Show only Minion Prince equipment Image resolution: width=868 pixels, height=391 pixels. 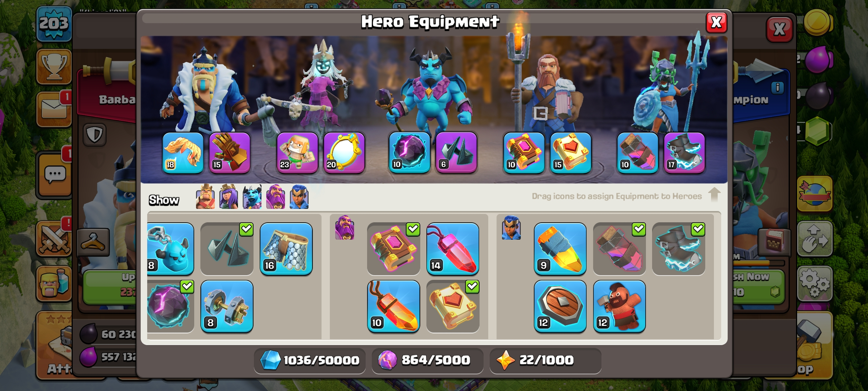point(252,197)
